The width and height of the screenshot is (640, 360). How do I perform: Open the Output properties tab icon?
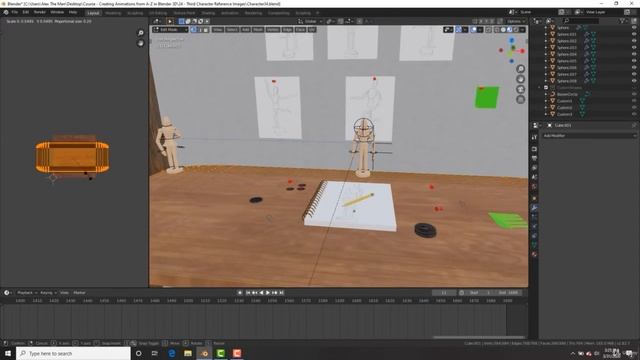pos(535,158)
